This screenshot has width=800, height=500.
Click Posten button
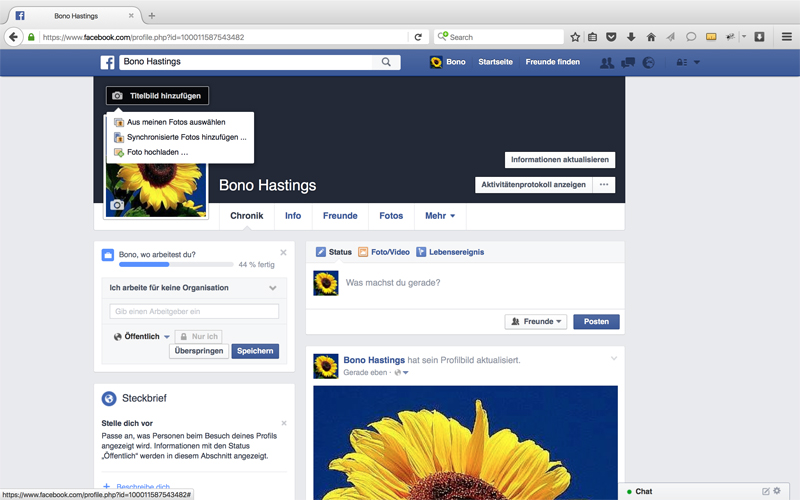click(x=596, y=321)
